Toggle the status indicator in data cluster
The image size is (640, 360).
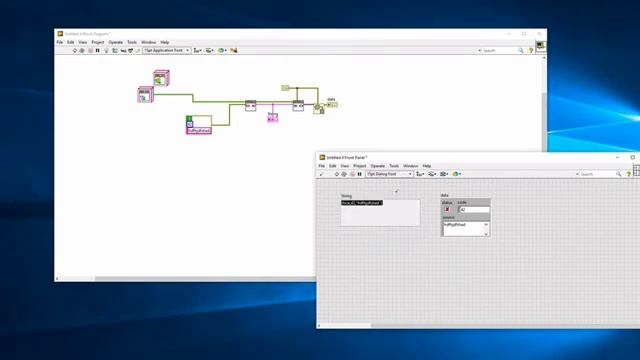(447, 209)
